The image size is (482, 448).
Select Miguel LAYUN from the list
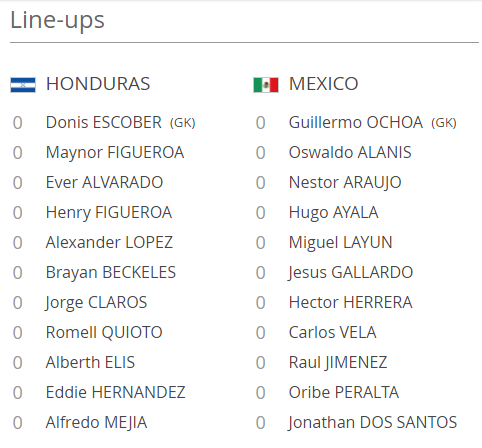coord(341,243)
